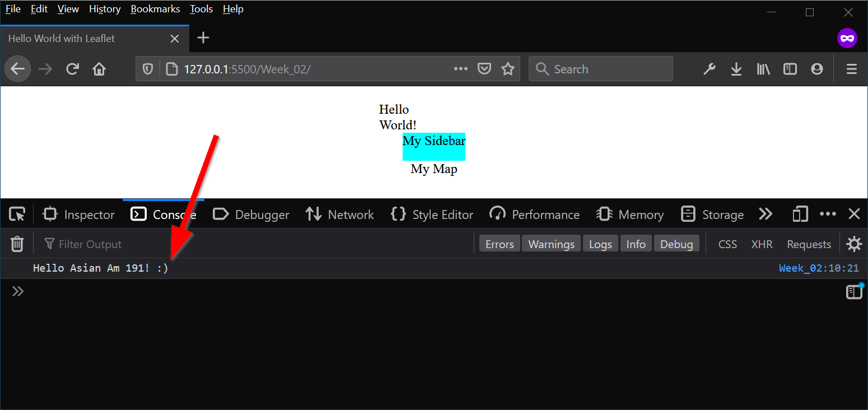
Task: Open the Week_02:10:21 source link
Action: point(819,268)
